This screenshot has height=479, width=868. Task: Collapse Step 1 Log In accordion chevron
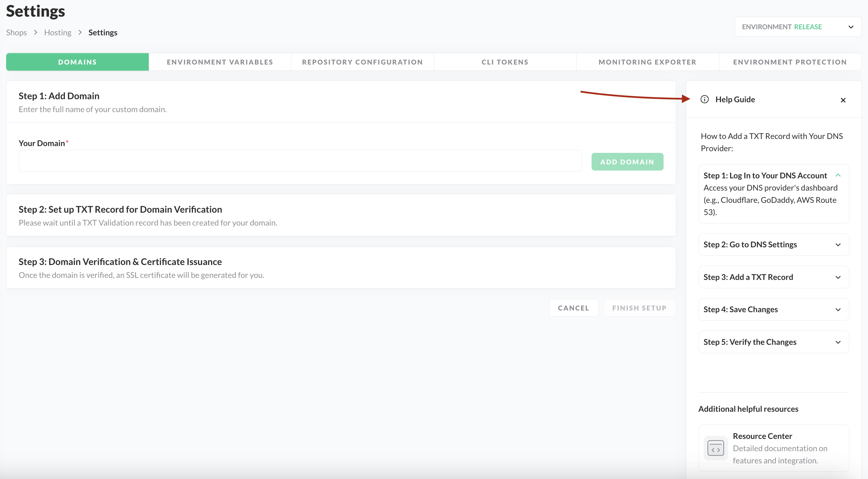click(x=838, y=175)
